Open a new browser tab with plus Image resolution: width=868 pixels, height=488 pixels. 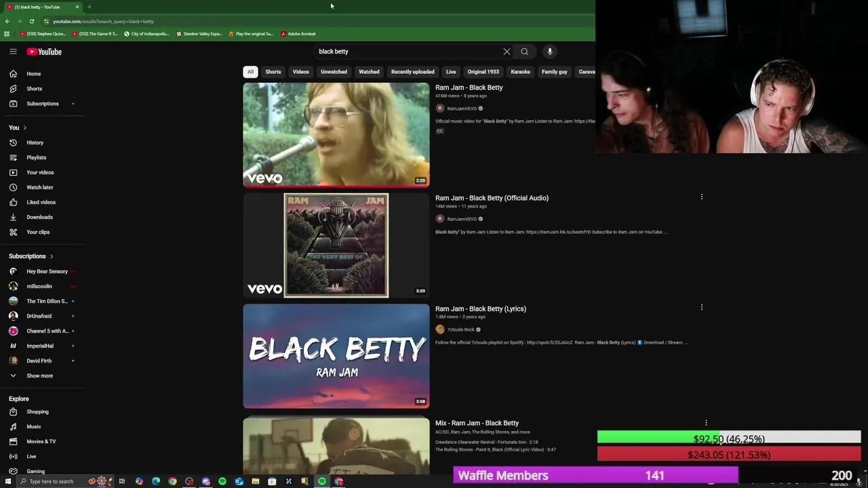[x=89, y=7]
